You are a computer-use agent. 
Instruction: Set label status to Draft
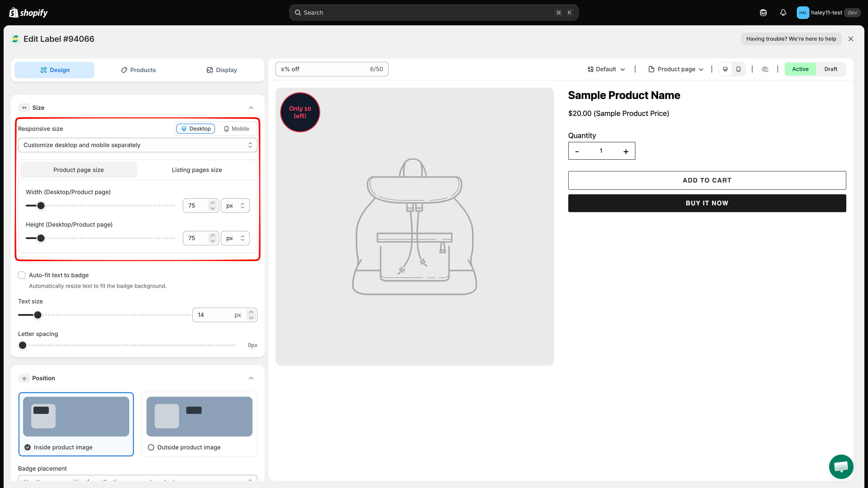click(831, 69)
